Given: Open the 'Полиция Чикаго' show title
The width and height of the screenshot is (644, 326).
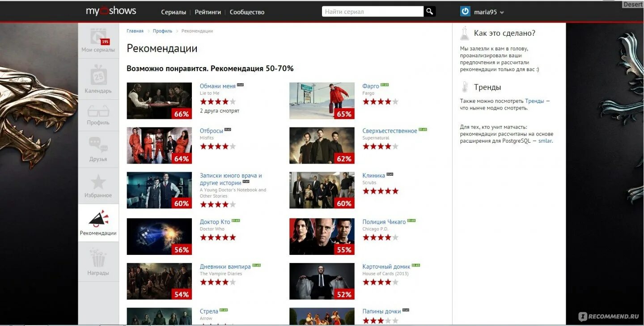Looking at the screenshot, I should [x=384, y=222].
